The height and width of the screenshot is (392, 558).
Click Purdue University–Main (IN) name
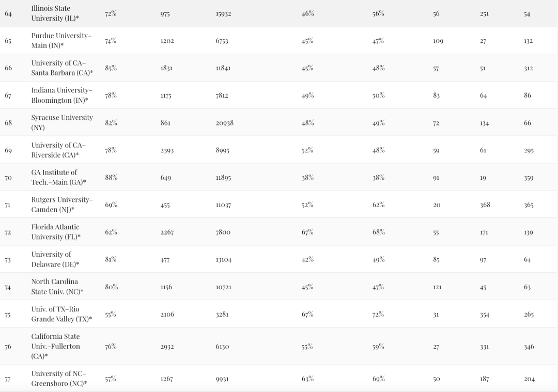point(61,41)
